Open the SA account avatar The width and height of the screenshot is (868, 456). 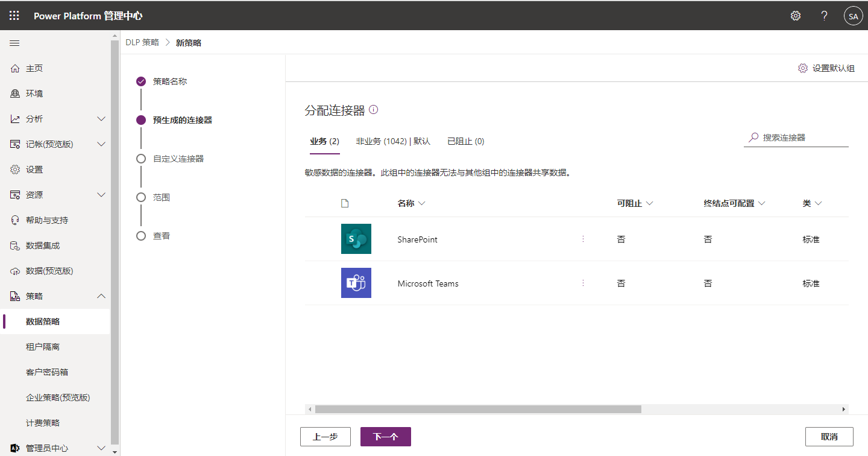[854, 16]
